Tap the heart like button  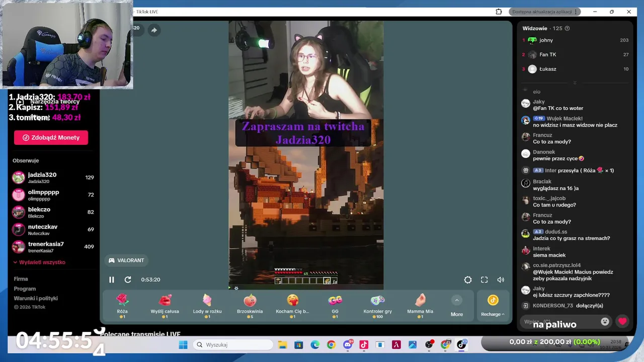[x=622, y=321]
